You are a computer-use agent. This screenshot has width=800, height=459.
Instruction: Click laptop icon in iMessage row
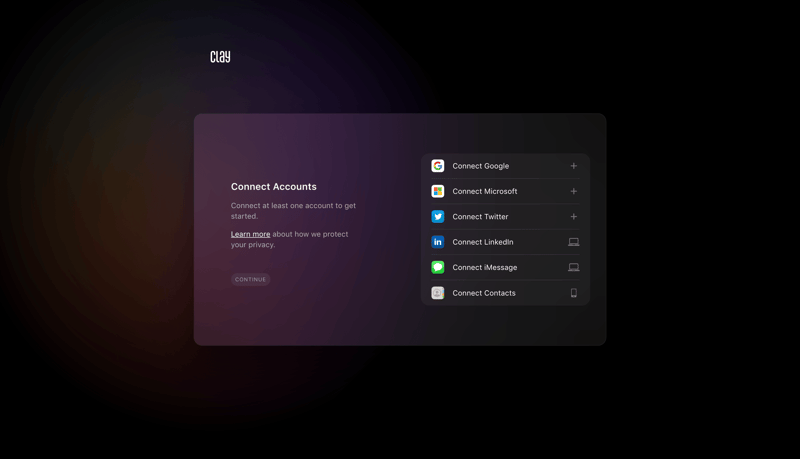[x=573, y=267]
